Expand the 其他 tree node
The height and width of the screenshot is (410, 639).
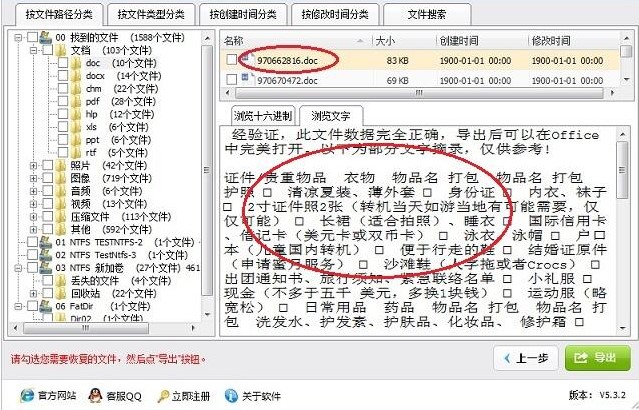33,229
